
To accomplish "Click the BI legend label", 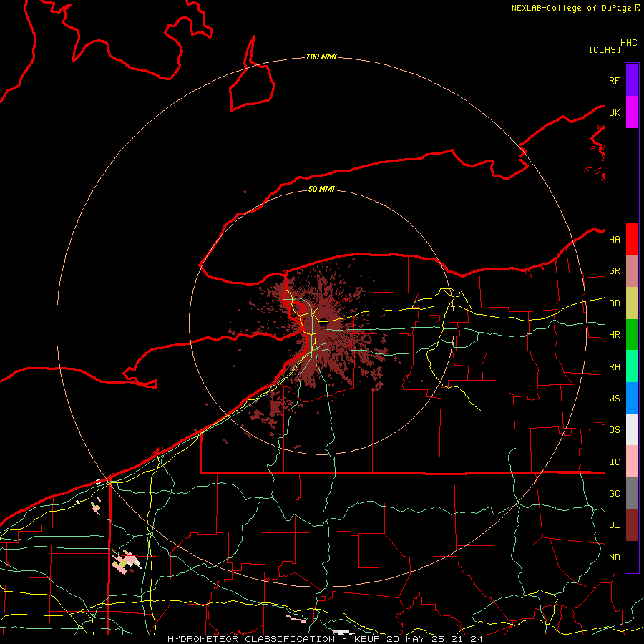I will (614, 525).
